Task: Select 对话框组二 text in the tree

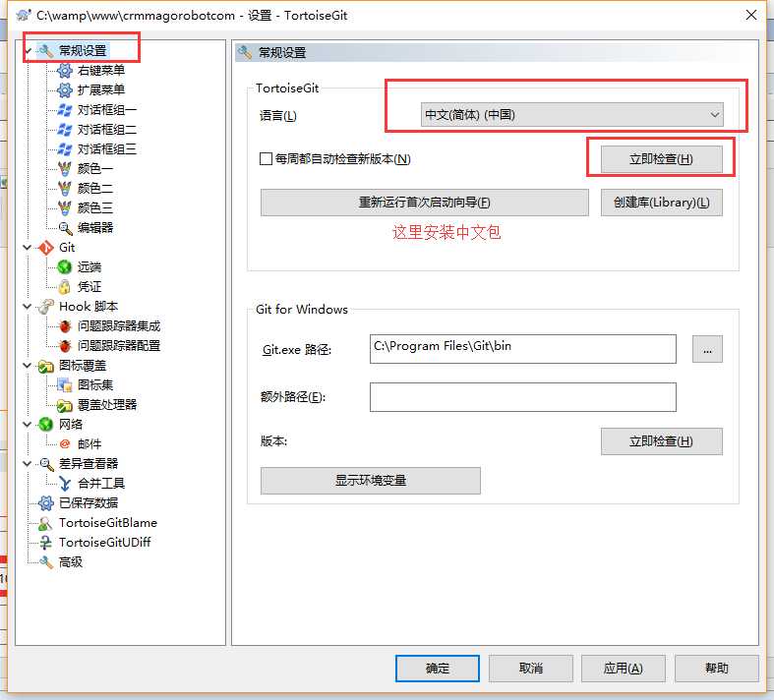Action: pos(107,130)
